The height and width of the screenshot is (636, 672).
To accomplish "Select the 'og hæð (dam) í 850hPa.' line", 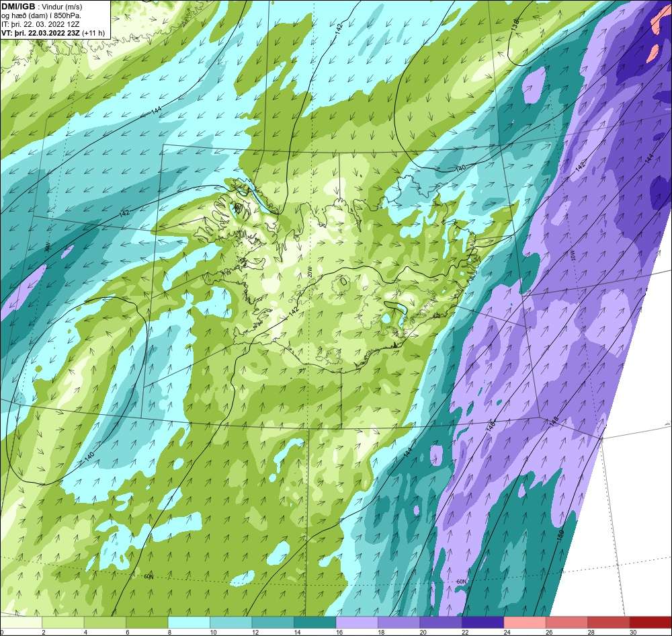I will (41, 15).
